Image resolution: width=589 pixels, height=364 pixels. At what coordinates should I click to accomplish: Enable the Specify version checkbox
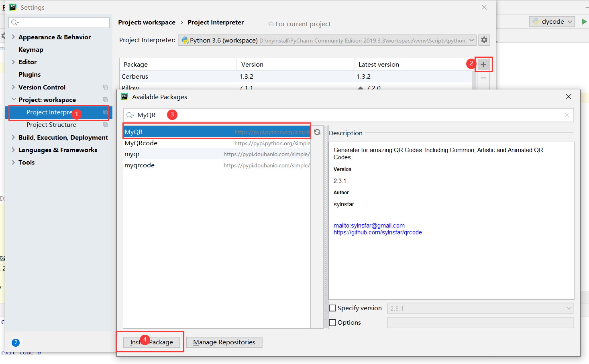point(332,308)
